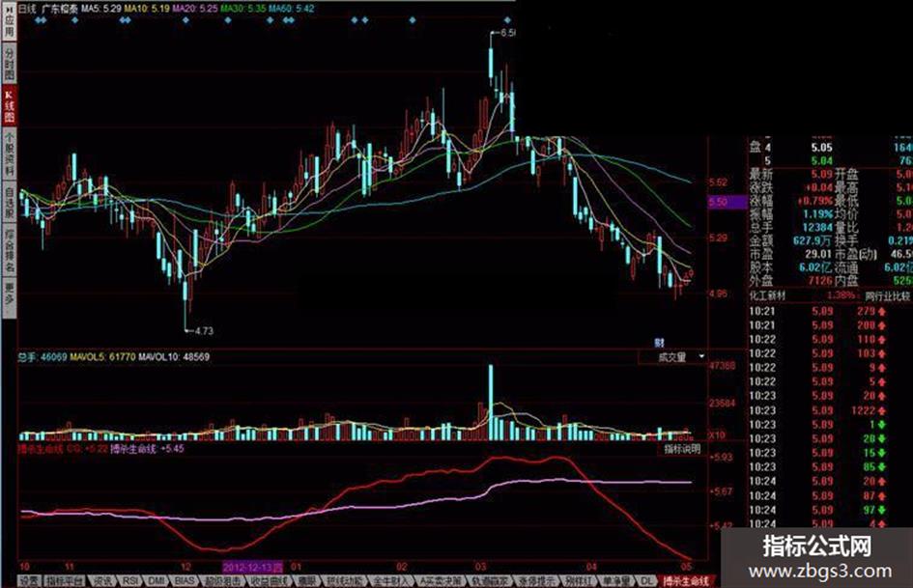
Task: Show 综合排名 from the sidebar
Action: click(9, 251)
